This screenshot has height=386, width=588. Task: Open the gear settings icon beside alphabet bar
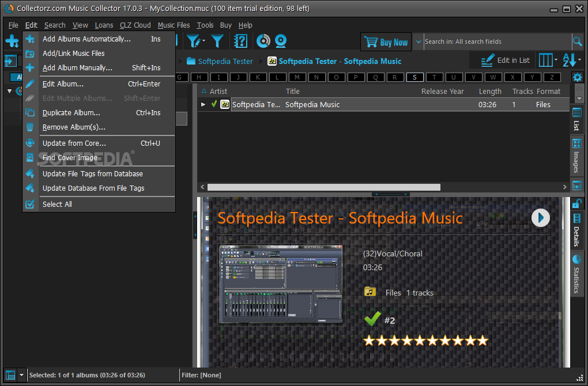578,78
